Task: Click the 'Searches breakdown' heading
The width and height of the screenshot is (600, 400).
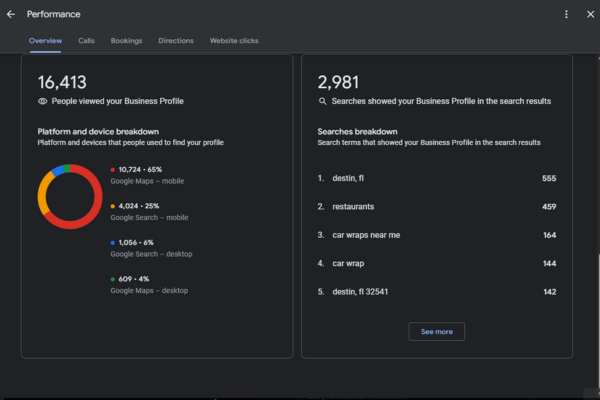Action: (x=357, y=132)
